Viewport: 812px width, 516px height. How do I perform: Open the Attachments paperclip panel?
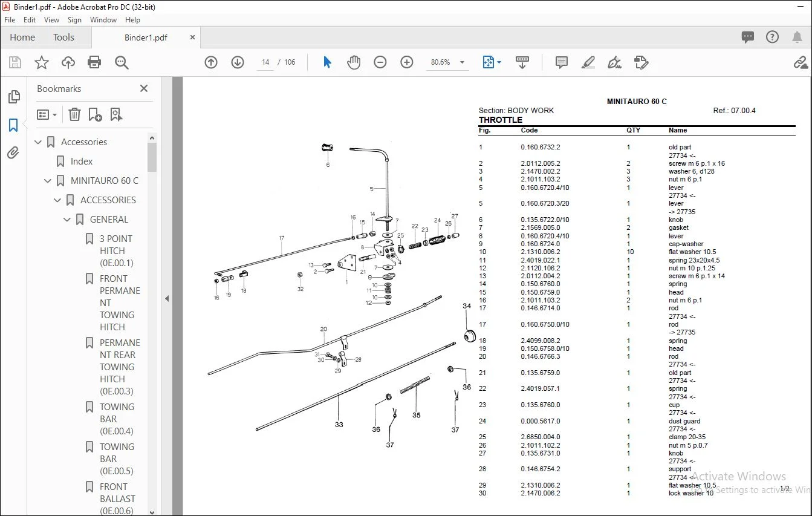[x=13, y=152]
